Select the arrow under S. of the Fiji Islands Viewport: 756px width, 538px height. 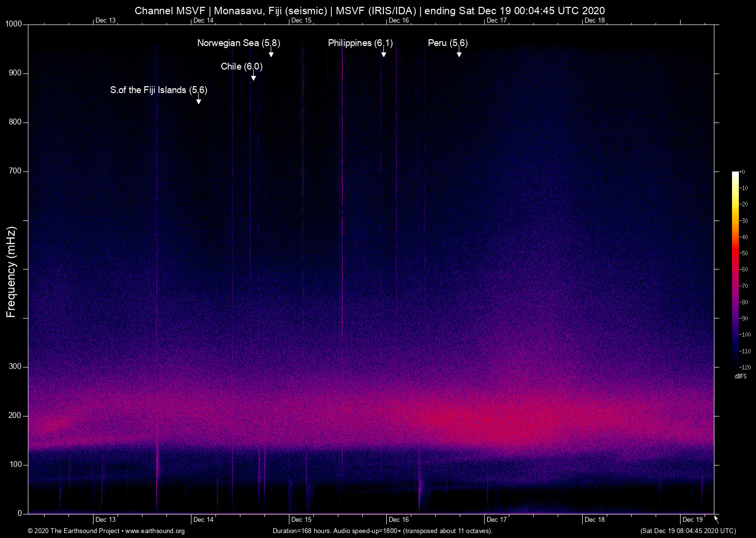coord(198,100)
